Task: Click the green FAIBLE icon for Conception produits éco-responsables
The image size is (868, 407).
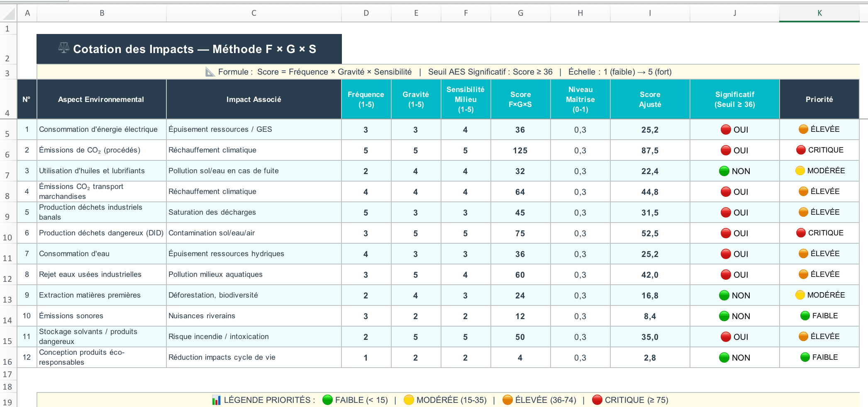Action: (x=805, y=357)
